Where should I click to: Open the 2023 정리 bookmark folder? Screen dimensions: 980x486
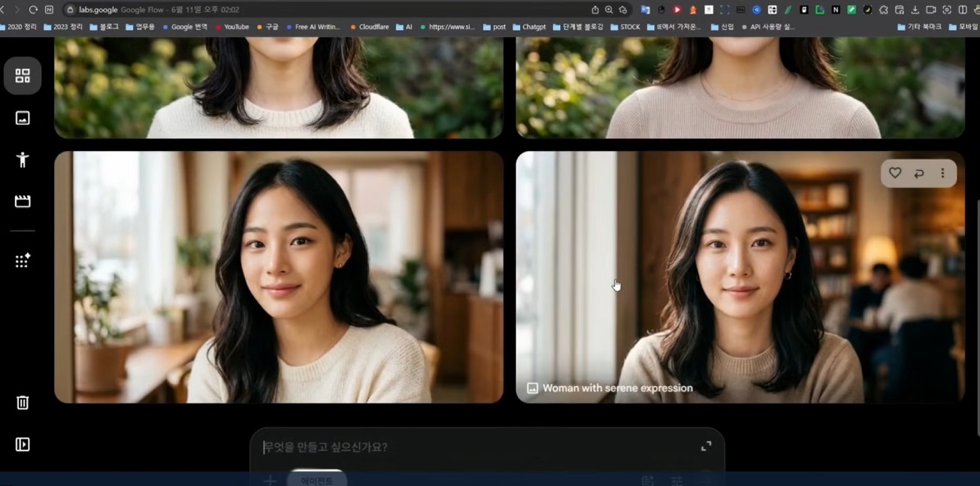click(x=63, y=27)
